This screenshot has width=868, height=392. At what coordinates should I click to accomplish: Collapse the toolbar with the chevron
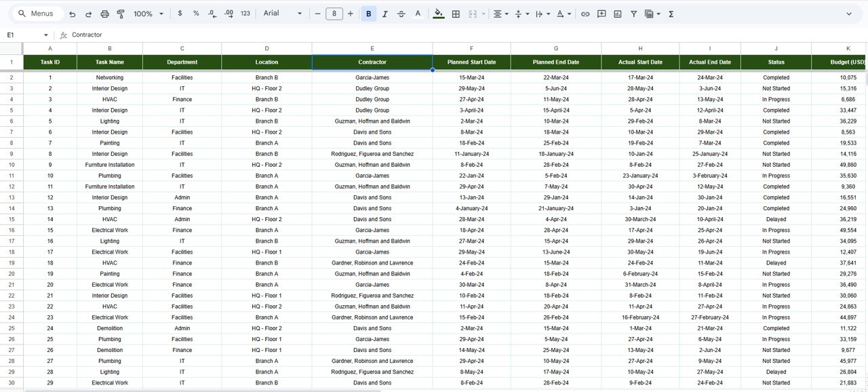pyautogui.click(x=848, y=14)
